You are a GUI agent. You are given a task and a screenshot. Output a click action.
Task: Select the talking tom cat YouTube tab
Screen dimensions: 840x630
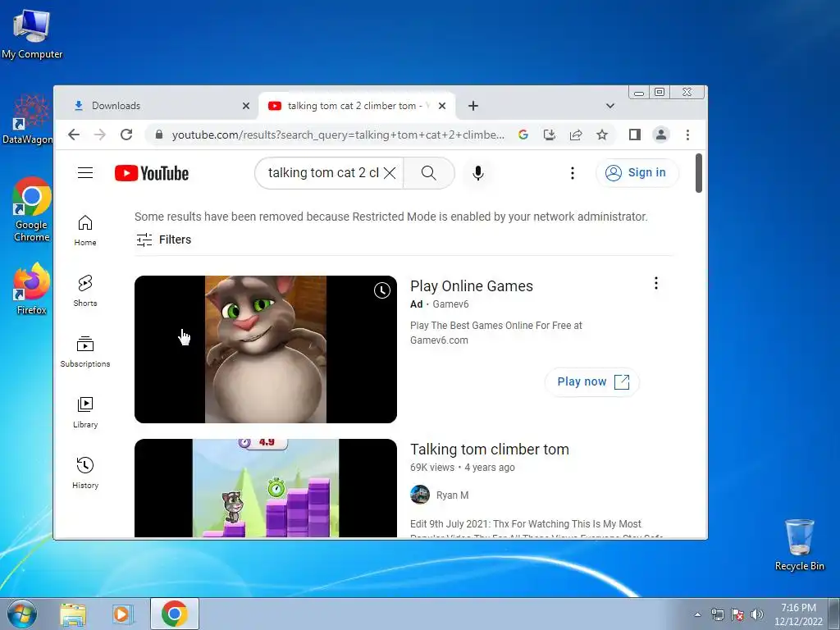coord(356,106)
